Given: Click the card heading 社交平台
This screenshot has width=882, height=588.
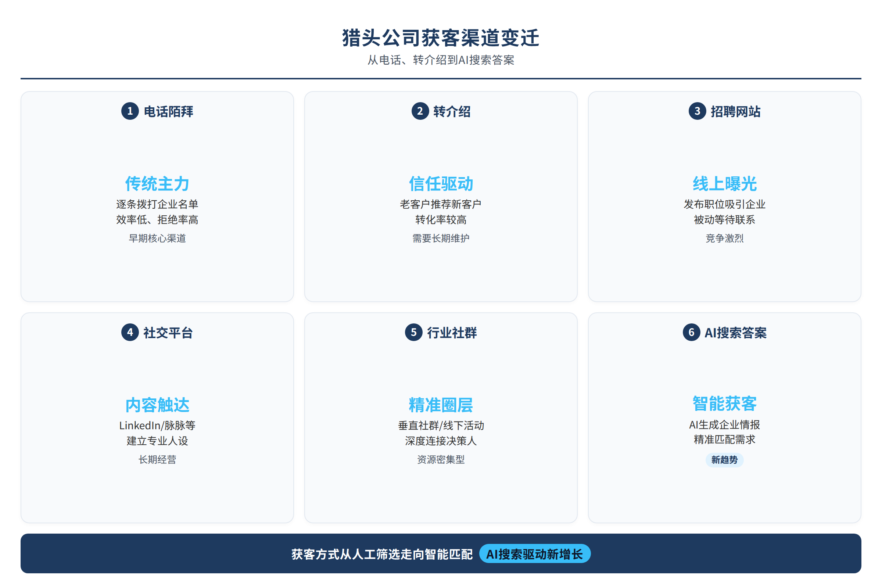Looking at the screenshot, I should (168, 333).
